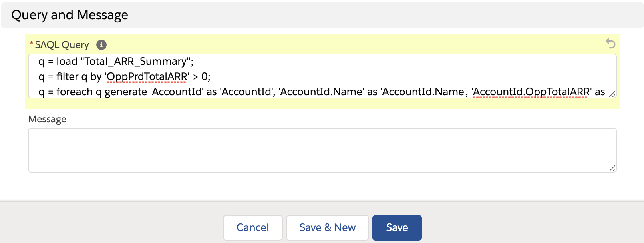
Task: Click the SAQL Query field label
Action: point(62,45)
